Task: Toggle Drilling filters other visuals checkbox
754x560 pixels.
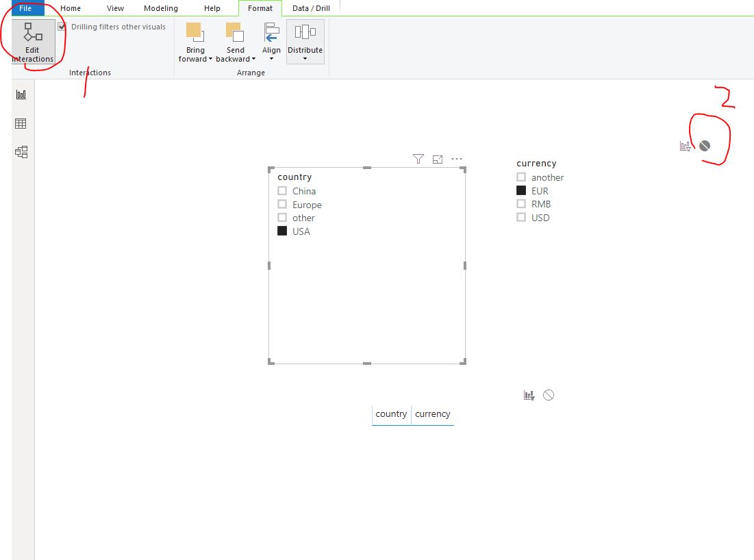Action: pyautogui.click(x=62, y=27)
